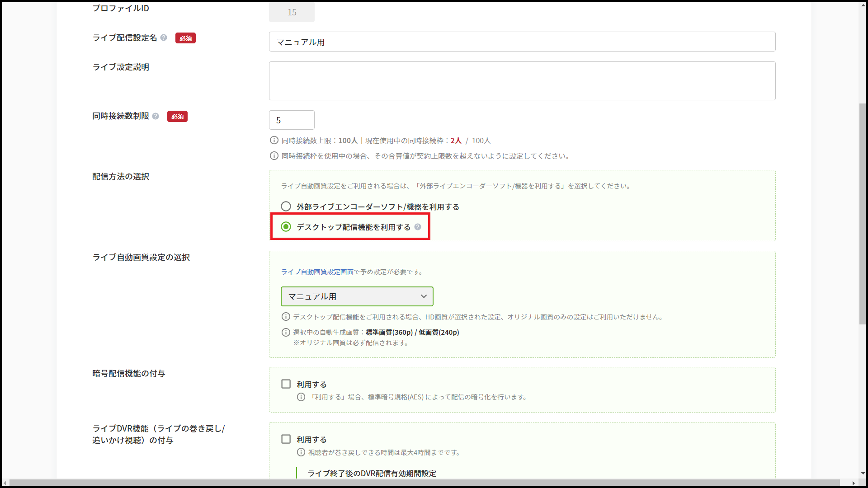
Task: Click info icon before 選択中の自動生成画質
Action: tap(286, 333)
